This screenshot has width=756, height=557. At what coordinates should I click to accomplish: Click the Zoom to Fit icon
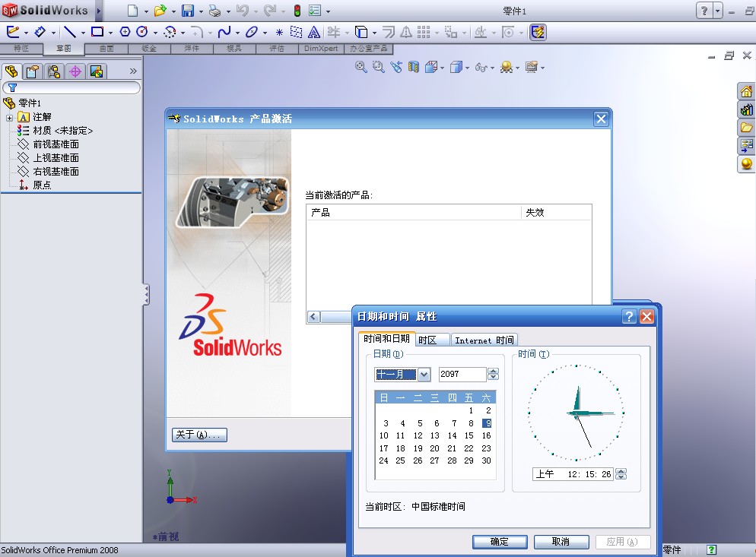(361, 67)
